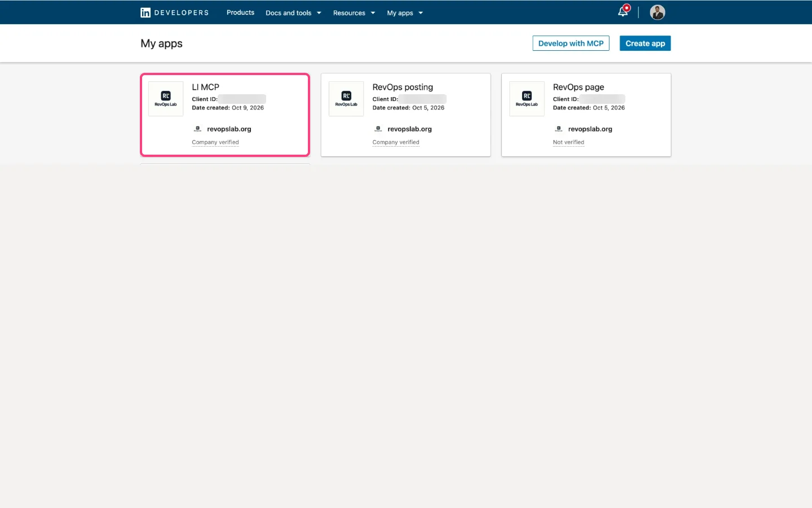This screenshot has height=508, width=812.
Task: Click the My apps page heading
Action: coord(161,43)
